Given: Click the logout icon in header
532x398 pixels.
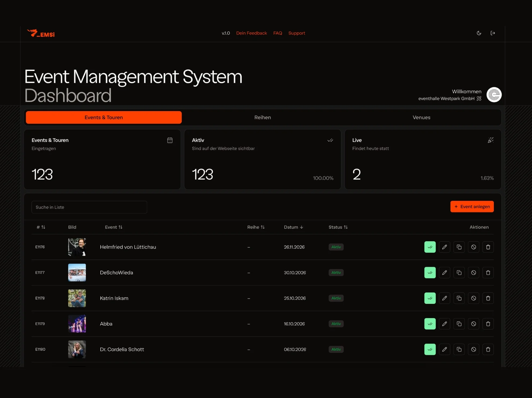Looking at the screenshot, I should point(493,33).
